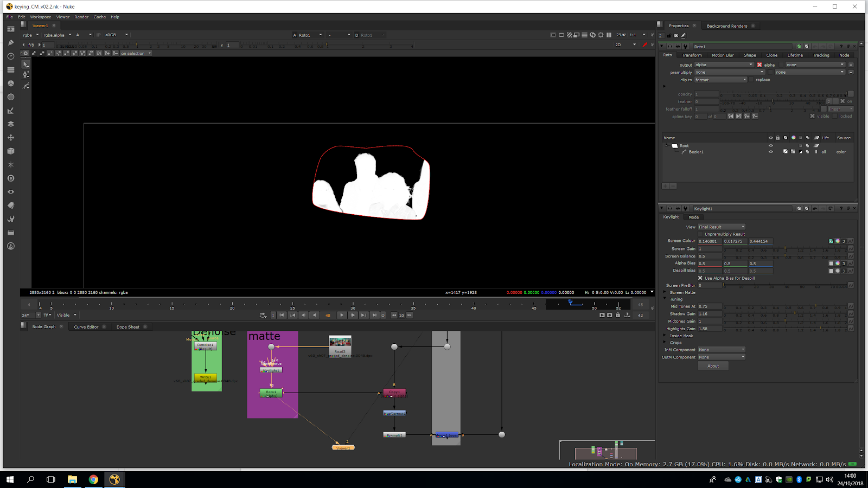
Task: Open the Render menu
Action: coord(81,17)
